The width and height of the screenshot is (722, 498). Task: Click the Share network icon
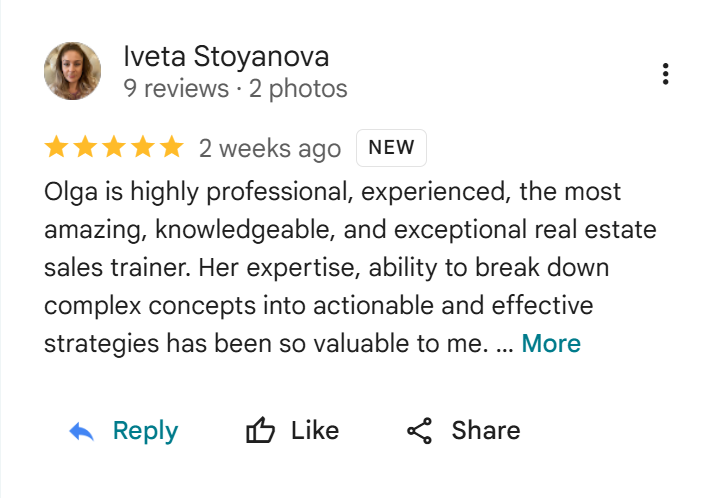[x=419, y=431]
